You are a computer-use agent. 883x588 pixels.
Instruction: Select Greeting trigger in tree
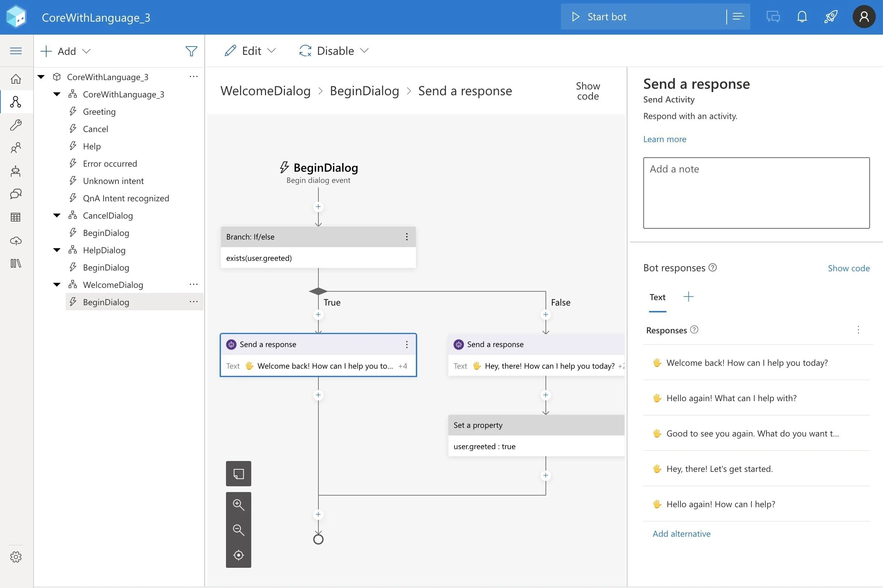click(99, 111)
